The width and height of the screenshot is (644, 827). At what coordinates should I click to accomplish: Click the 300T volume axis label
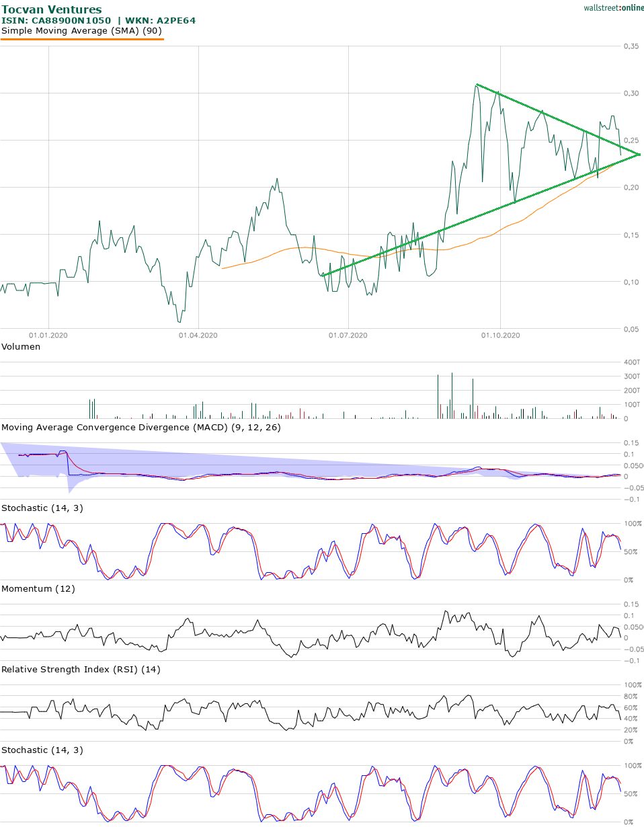pos(631,377)
